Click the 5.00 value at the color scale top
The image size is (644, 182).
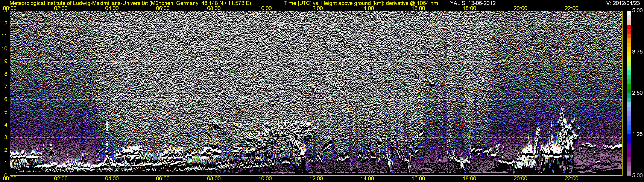(637, 11)
